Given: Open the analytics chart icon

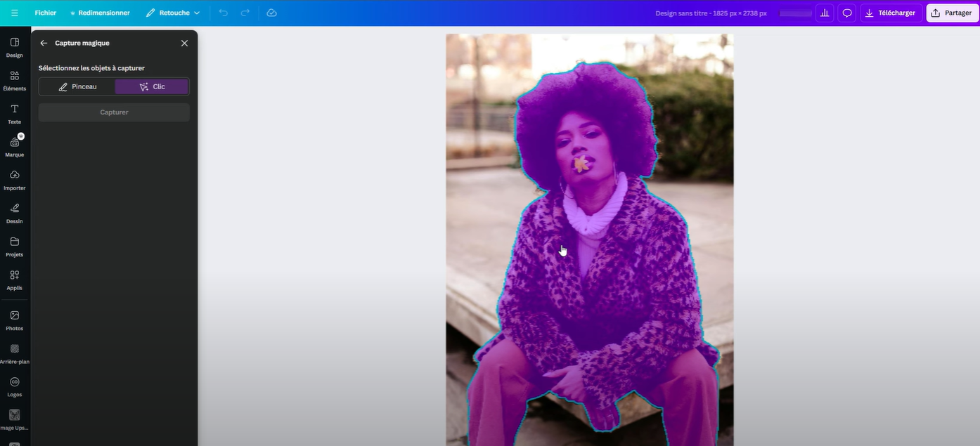Looking at the screenshot, I should coord(825,13).
